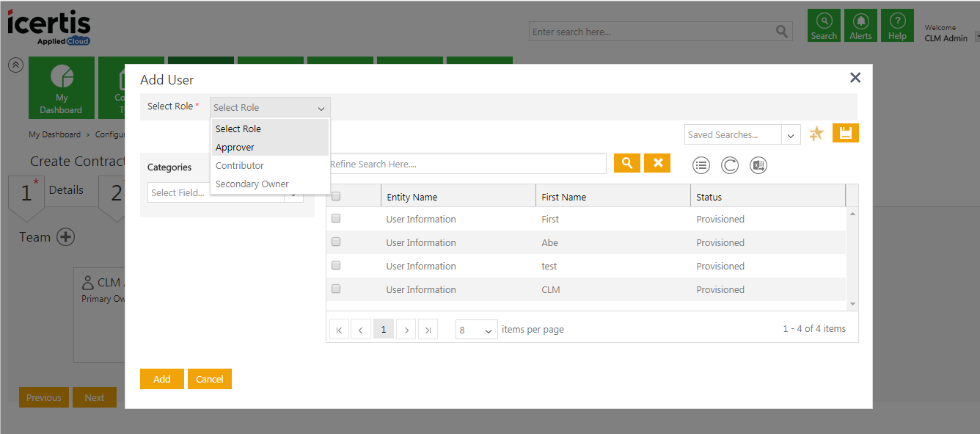Choose the Select Role placeholder option
980x434 pixels.
point(270,129)
